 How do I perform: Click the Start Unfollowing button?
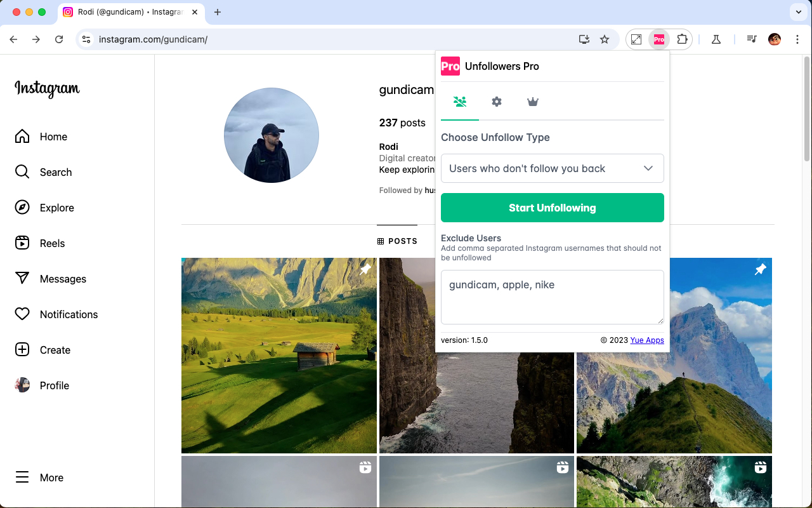point(553,208)
